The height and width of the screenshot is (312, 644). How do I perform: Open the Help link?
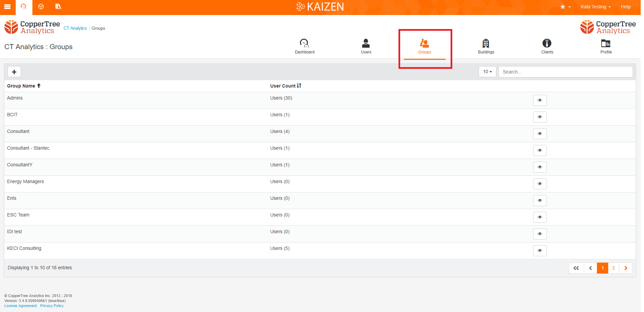point(626,7)
